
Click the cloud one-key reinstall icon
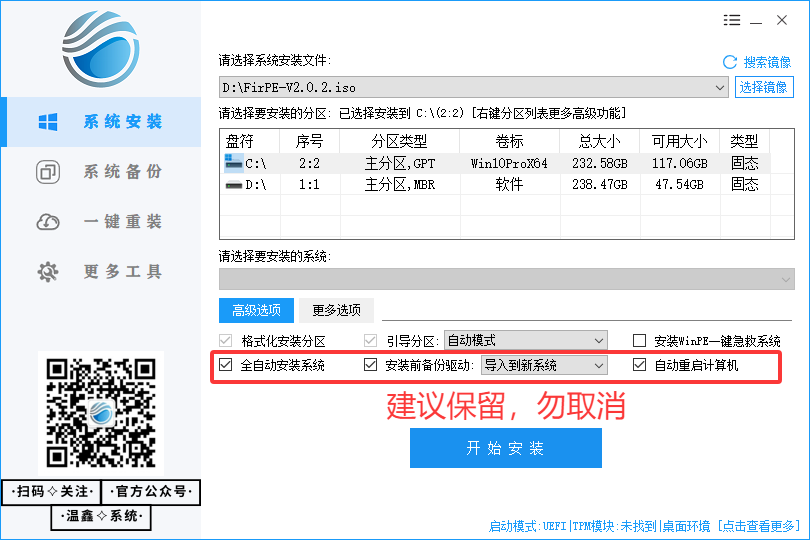(x=48, y=222)
